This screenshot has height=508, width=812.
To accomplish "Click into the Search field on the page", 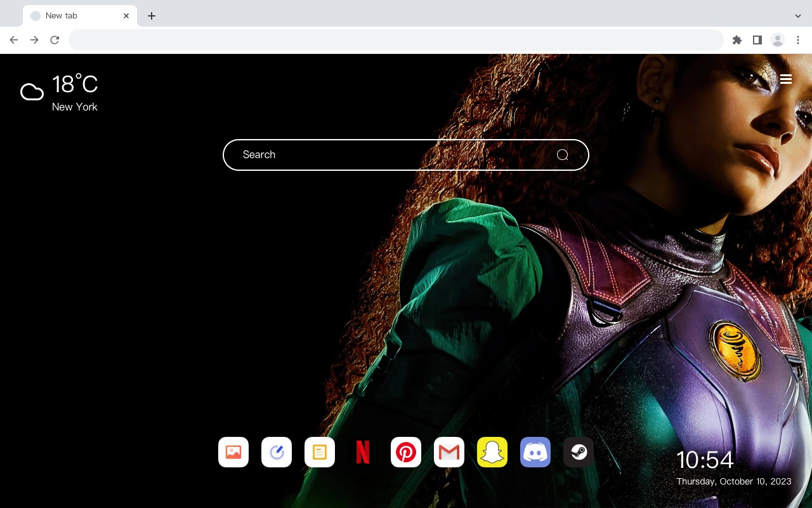I will 406,155.
